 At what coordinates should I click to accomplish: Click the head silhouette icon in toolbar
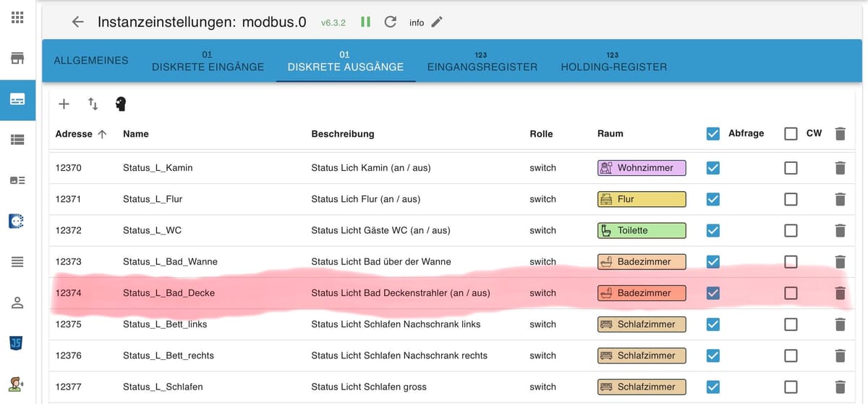(121, 104)
